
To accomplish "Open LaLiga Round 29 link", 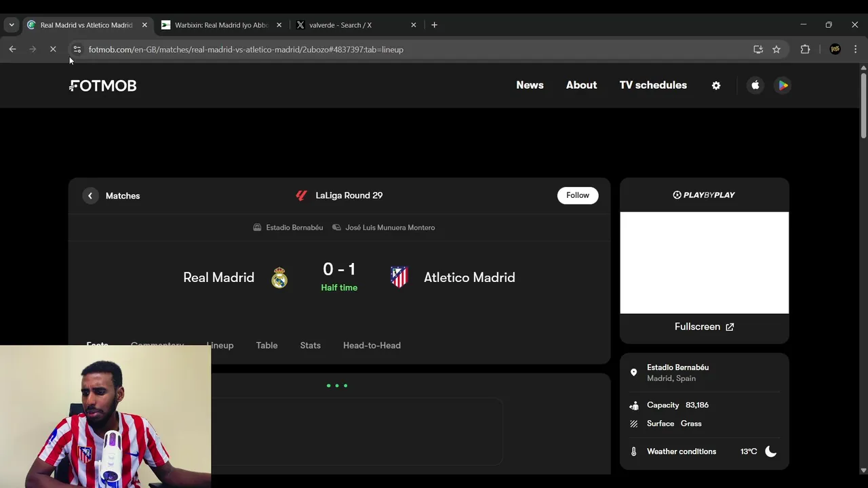I will coord(349,195).
